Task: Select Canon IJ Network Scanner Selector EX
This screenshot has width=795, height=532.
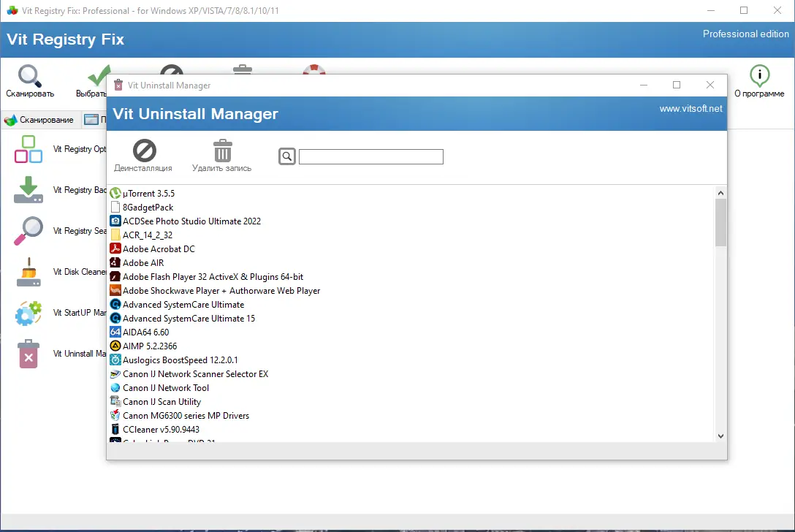Action: click(x=196, y=373)
